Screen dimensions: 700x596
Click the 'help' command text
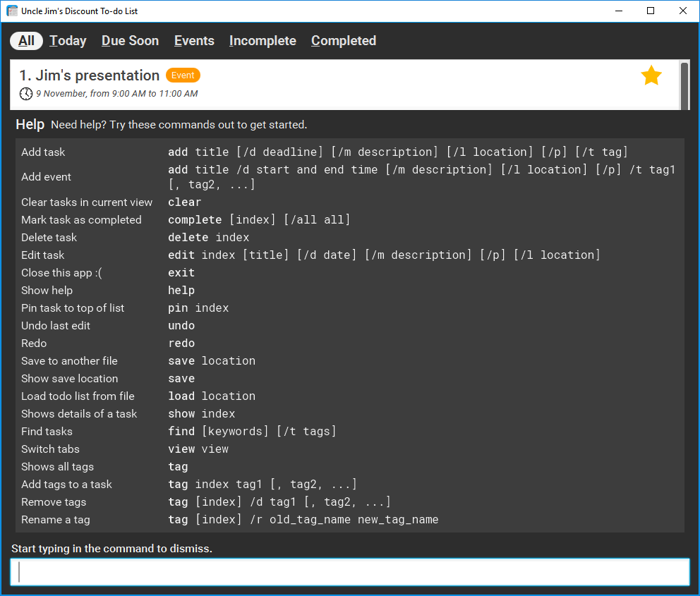click(181, 291)
